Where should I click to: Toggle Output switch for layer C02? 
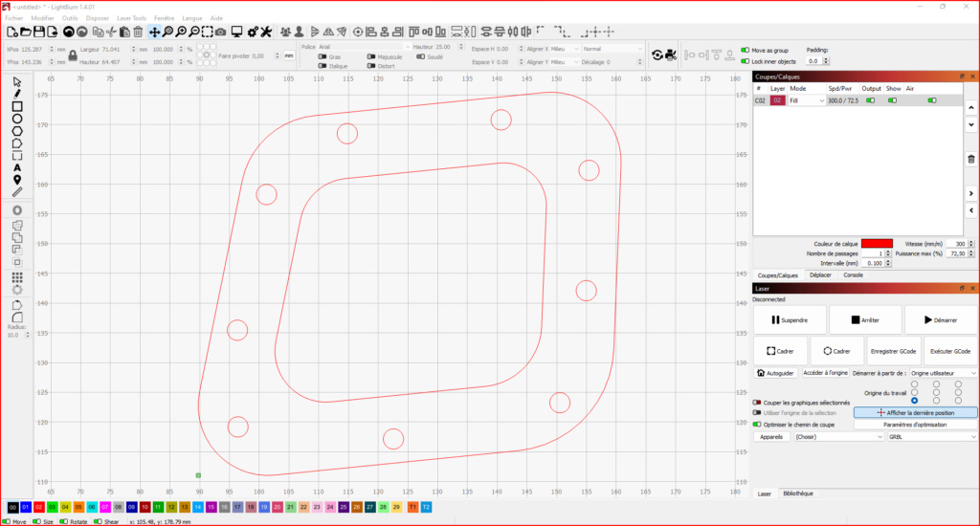(870, 100)
